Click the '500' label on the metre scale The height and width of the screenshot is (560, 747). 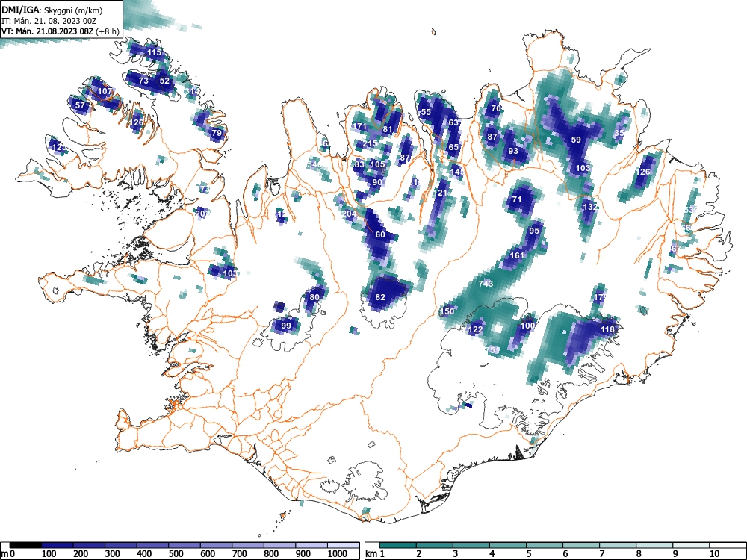point(176,554)
